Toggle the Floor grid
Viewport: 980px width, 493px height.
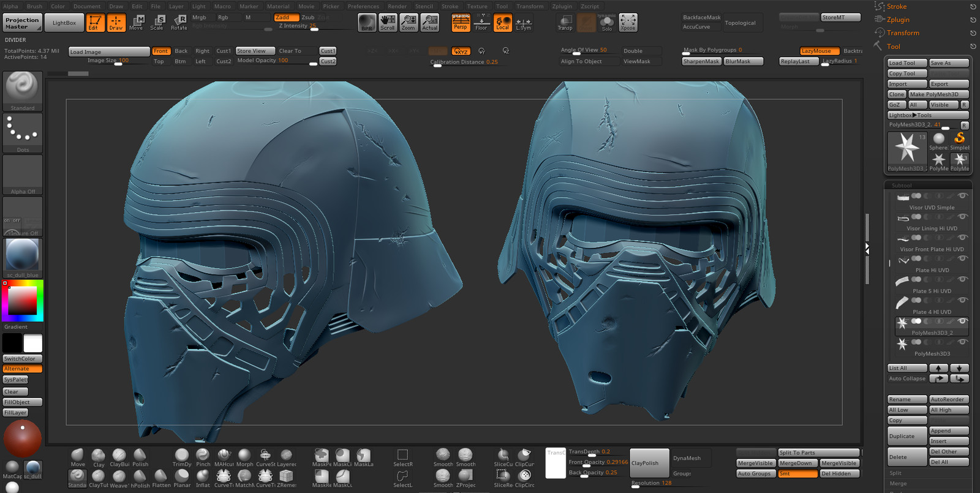[x=481, y=23]
